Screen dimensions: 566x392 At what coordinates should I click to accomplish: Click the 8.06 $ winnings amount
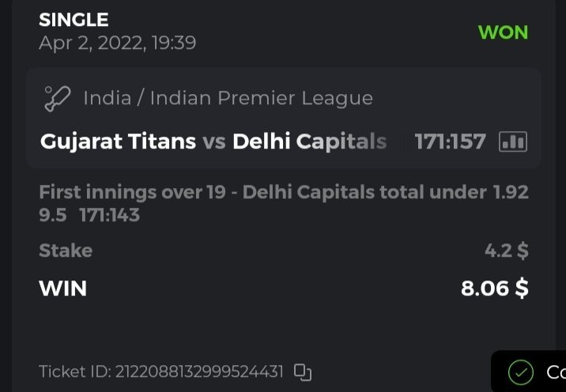point(494,288)
